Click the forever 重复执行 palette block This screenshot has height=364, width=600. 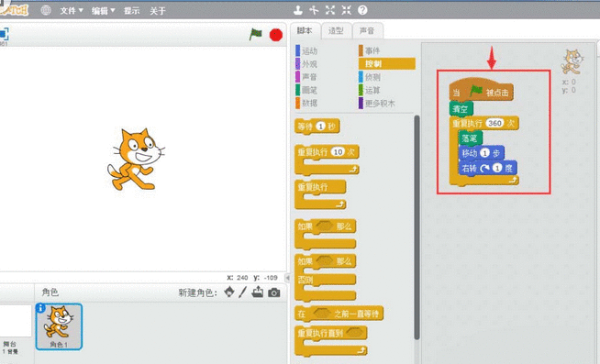pyautogui.click(x=320, y=194)
